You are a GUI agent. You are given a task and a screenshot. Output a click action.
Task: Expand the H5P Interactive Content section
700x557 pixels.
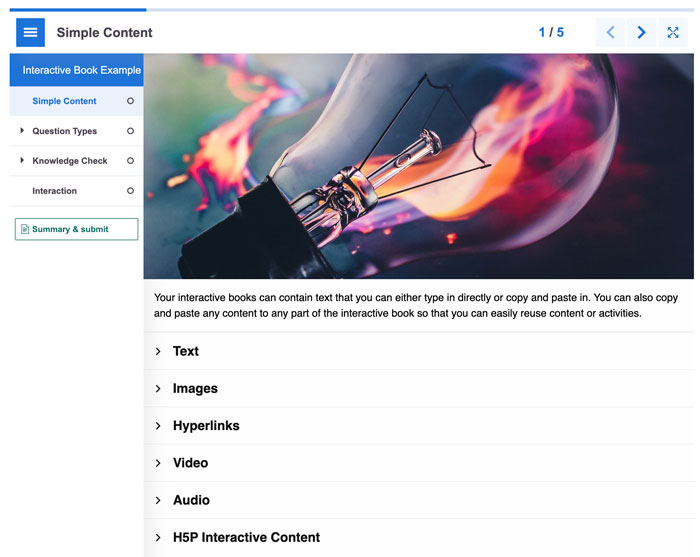(x=246, y=537)
